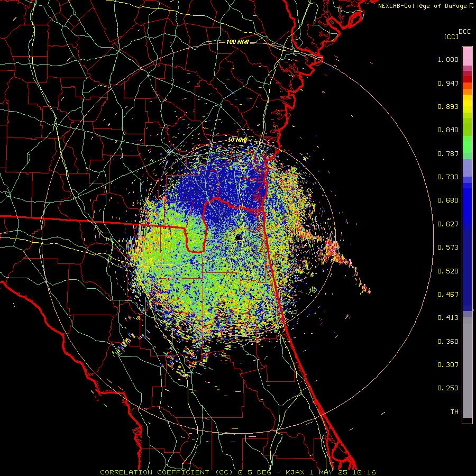Select the 0.307 scale value
Screen dimensions: 476x476
pos(448,365)
